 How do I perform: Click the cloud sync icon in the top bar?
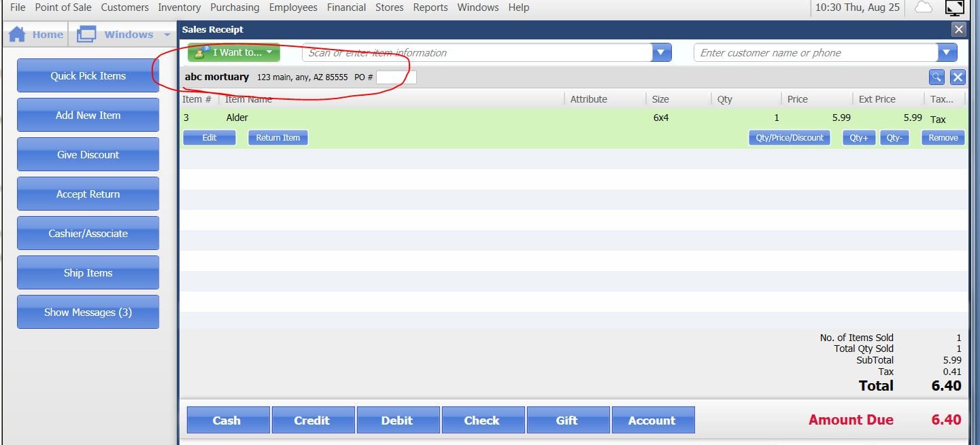pyautogui.click(x=922, y=7)
